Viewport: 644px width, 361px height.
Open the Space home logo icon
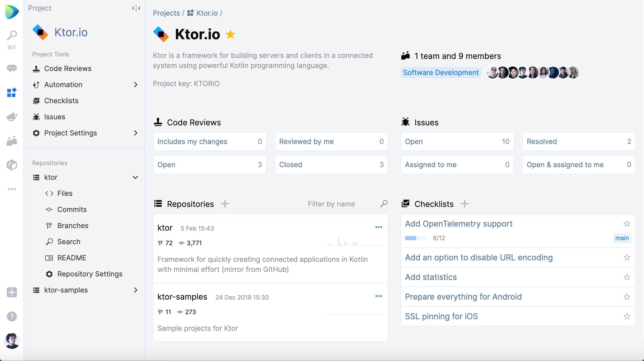point(12,12)
